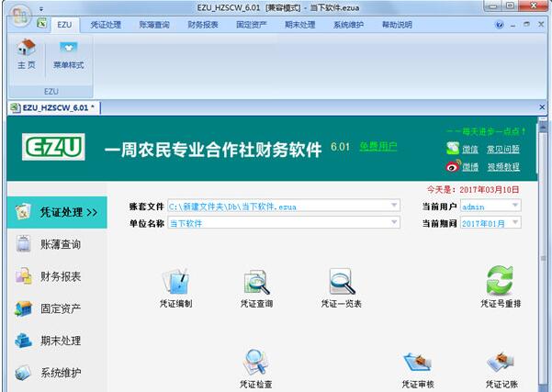Open the 常见问题 FAQ link
This screenshot has height=392, width=552.
503,150
